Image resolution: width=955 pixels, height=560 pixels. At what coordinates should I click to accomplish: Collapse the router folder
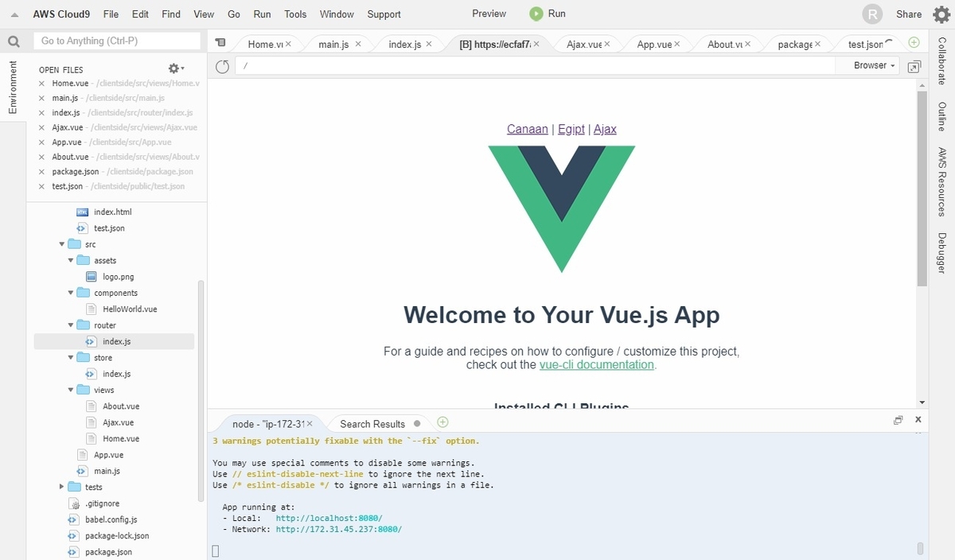[71, 325]
